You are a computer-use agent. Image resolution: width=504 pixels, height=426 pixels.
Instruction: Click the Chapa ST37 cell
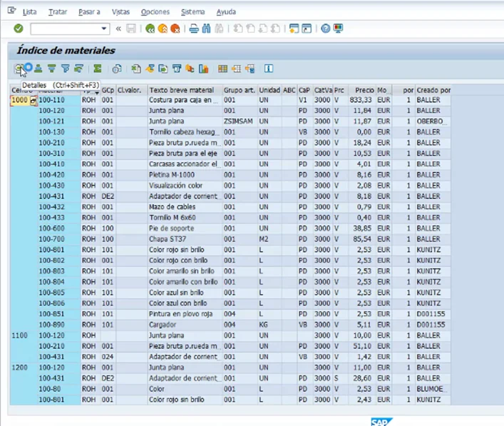(x=185, y=239)
